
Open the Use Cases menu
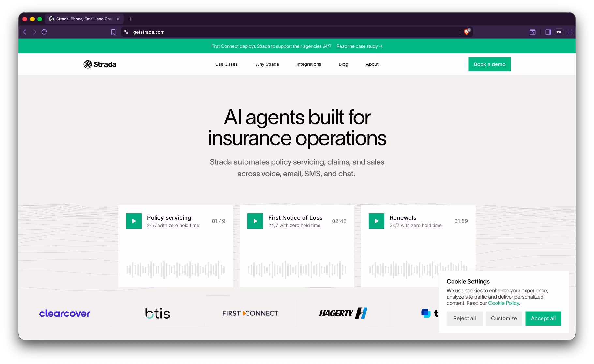pos(226,64)
